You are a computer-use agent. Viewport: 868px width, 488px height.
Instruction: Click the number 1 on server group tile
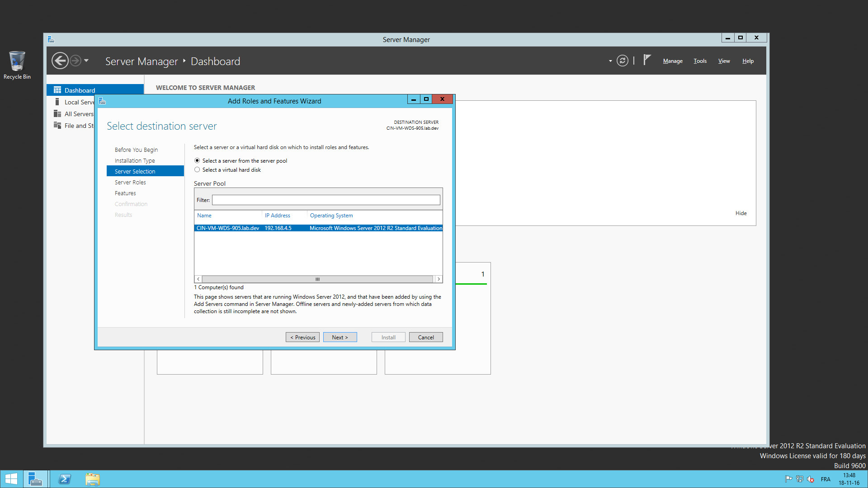(x=483, y=274)
